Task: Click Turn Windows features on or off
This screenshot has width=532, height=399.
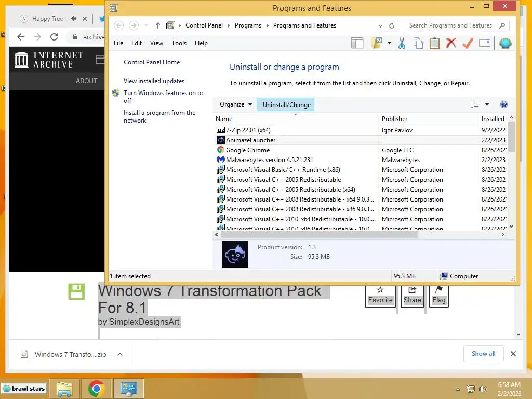Action: (163, 97)
